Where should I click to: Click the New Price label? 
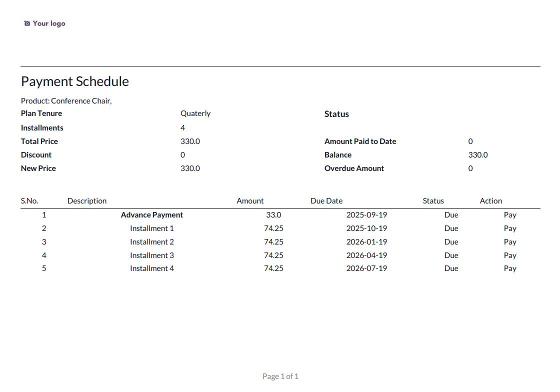click(x=38, y=168)
